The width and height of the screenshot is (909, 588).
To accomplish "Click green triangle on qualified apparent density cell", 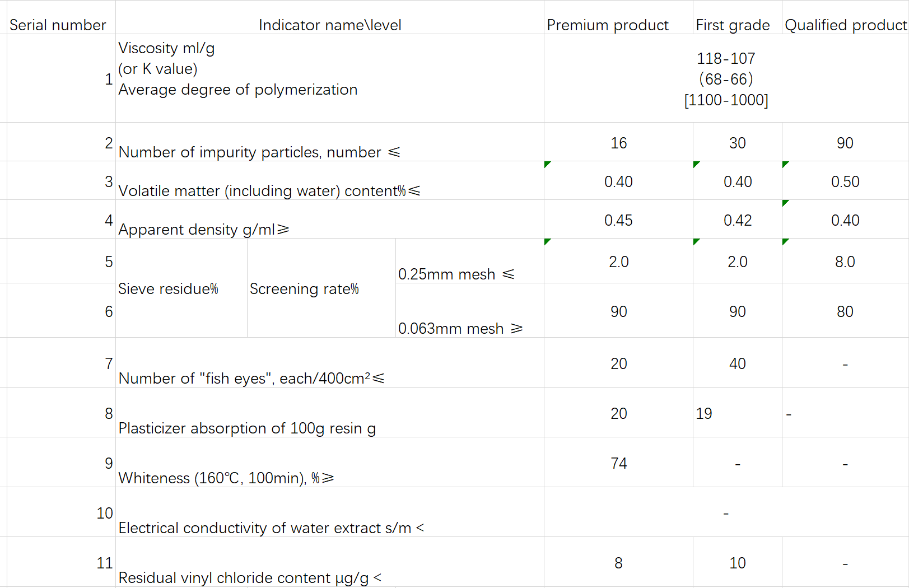I will pyautogui.click(x=785, y=203).
